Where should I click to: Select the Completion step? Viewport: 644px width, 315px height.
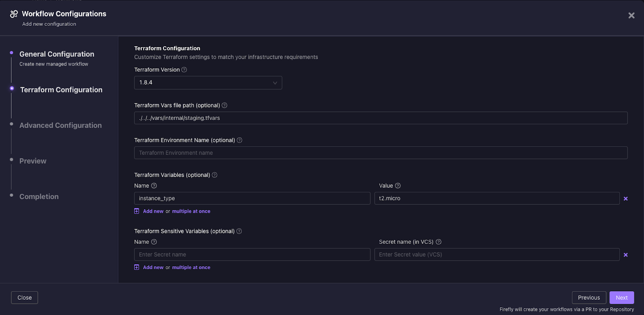[x=39, y=196]
